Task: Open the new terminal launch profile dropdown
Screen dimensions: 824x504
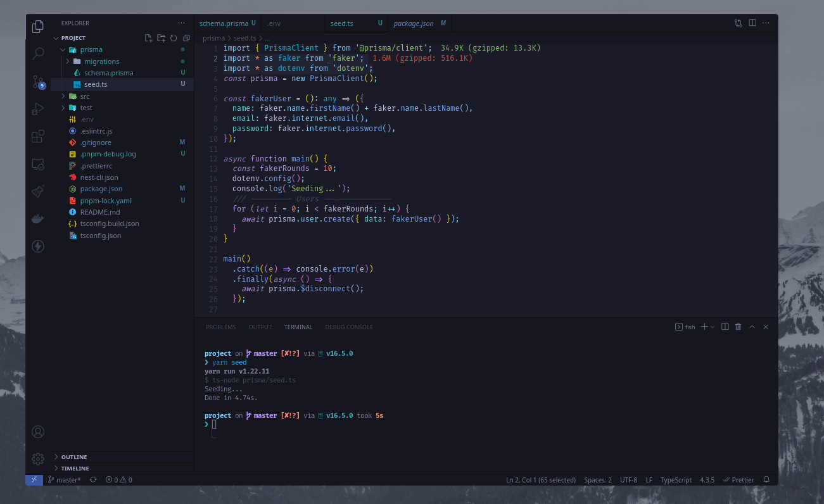Action: click(713, 327)
